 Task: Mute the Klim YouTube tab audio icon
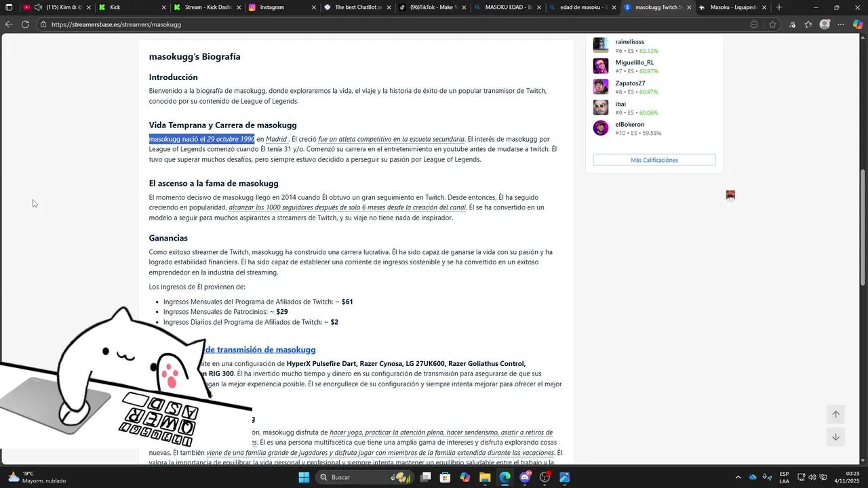pos(38,7)
